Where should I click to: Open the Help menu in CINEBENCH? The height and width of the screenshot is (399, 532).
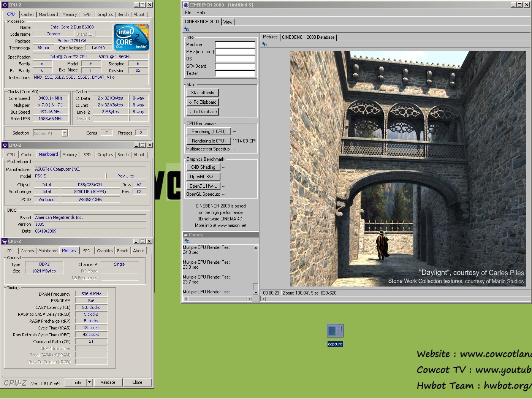[201, 13]
